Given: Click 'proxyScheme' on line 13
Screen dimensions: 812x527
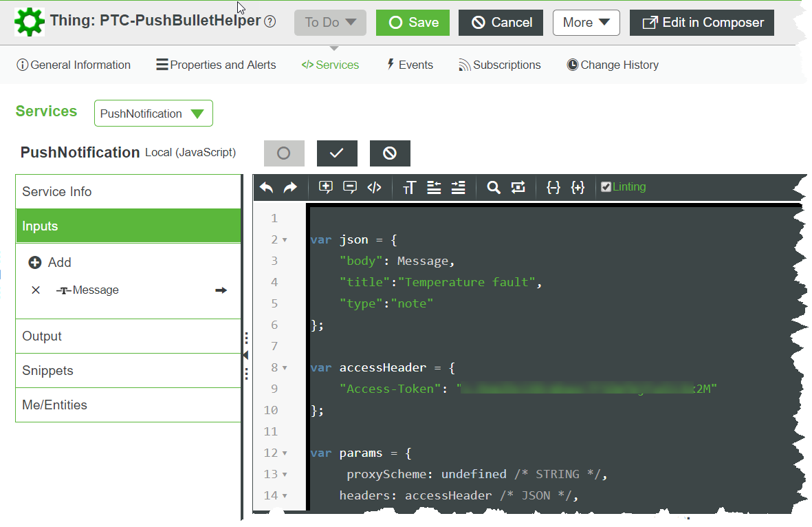Looking at the screenshot, I should click(x=386, y=475).
